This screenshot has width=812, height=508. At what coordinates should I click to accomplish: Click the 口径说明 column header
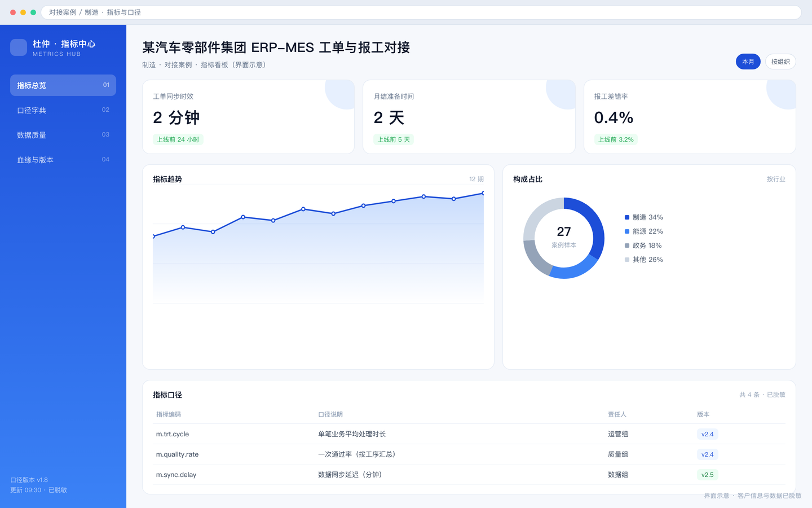click(x=330, y=414)
